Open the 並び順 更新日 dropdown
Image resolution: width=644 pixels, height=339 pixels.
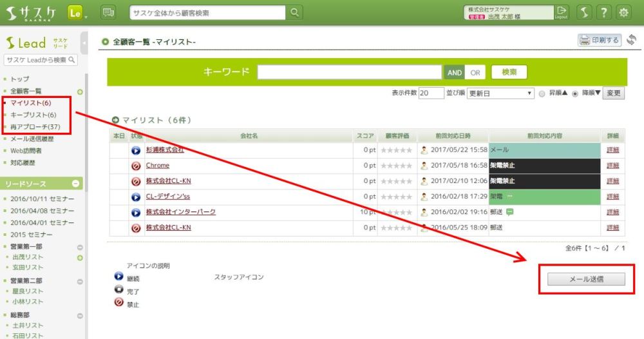(x=500, y=93)
